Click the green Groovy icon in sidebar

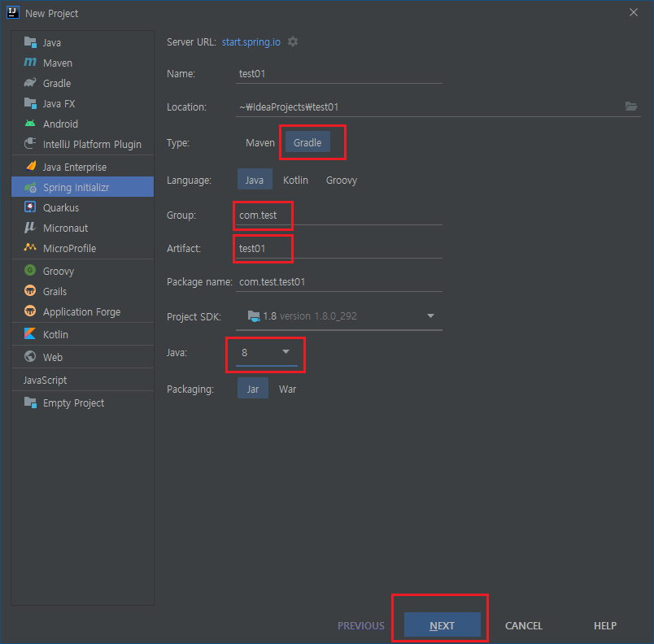point(30,271)
